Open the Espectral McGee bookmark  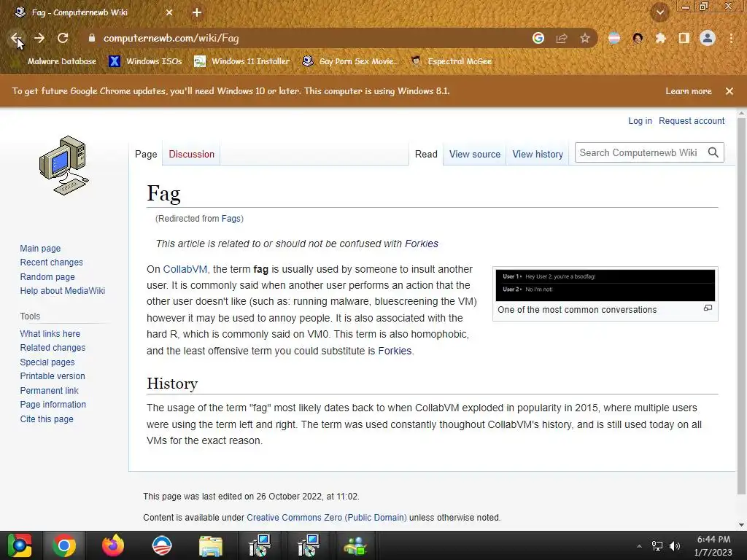[x=452, y=61]
